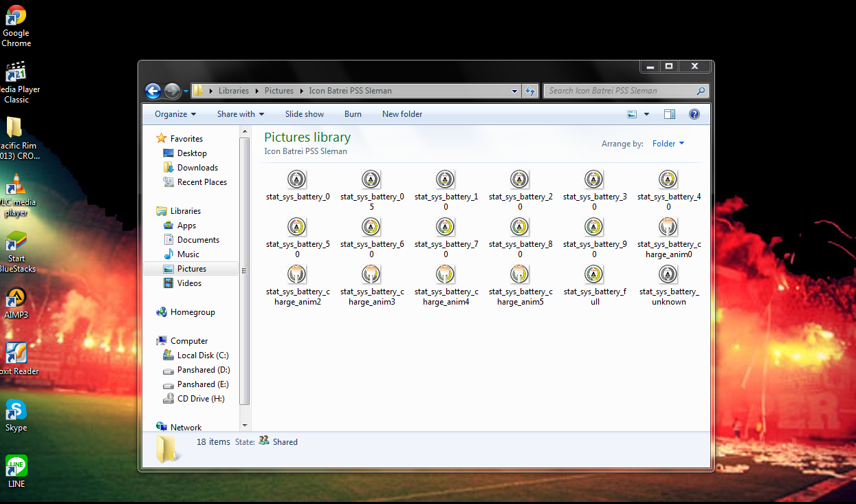Open AIMP3 desktop shortcut
Screen dimensions: 856x504
point(16,303)
